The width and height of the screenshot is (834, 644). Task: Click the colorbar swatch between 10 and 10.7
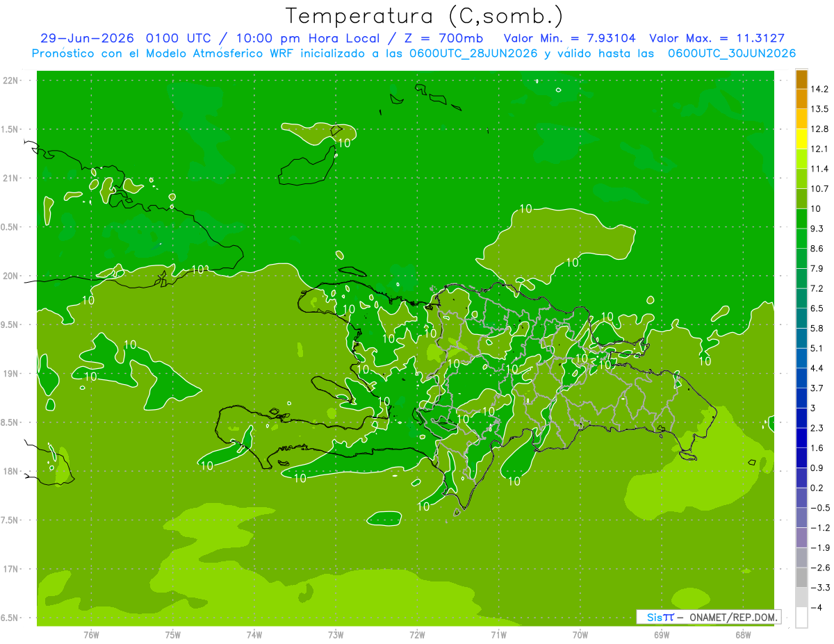[801, 199]
